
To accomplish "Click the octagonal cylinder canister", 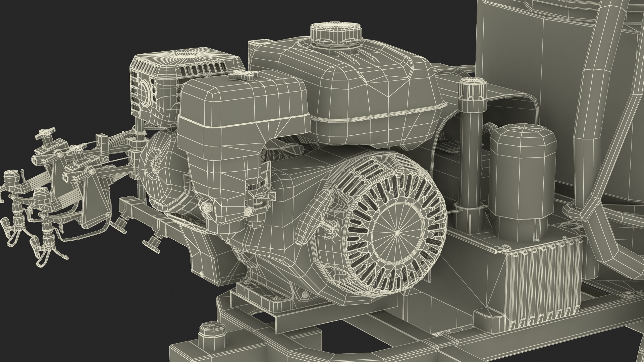I will pos(522,168).
